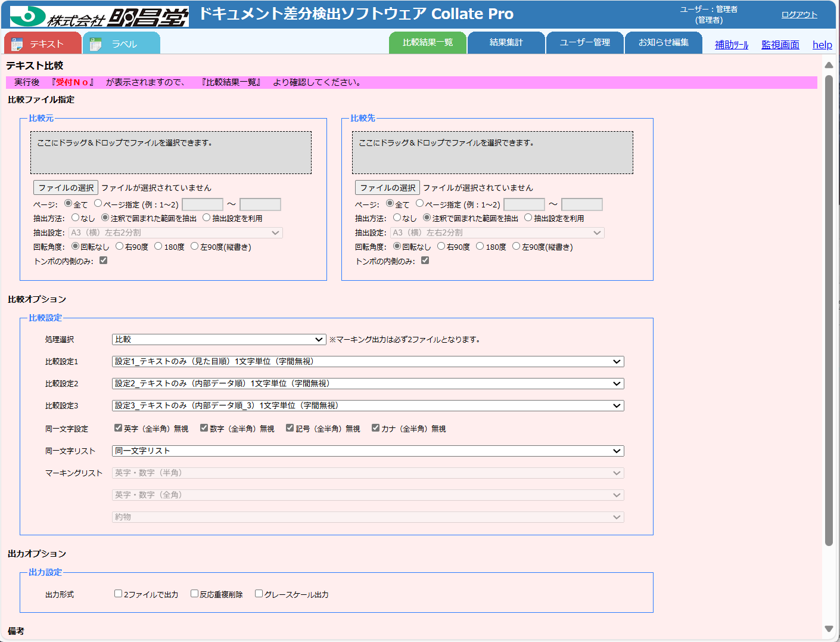This screenshot has height=642, width=840.
Task: Click ファイルの選択 button in 比較元
Action: (x=66, y=188)
